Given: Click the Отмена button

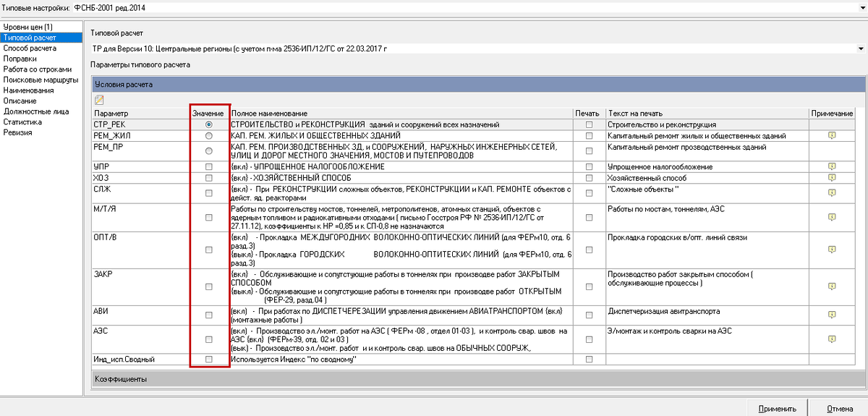Looking at the screenshot, I should [x=839, y=408].
